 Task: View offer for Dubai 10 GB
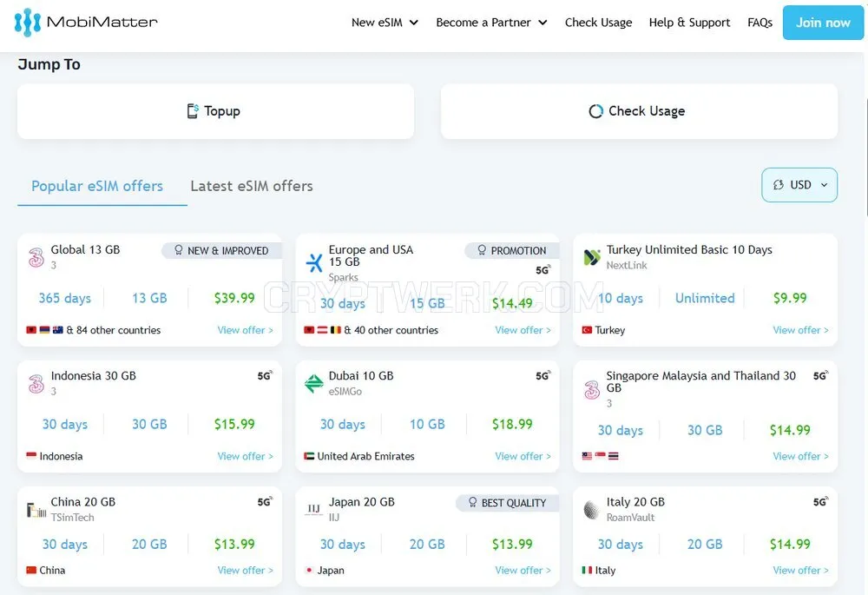[523, 457]
